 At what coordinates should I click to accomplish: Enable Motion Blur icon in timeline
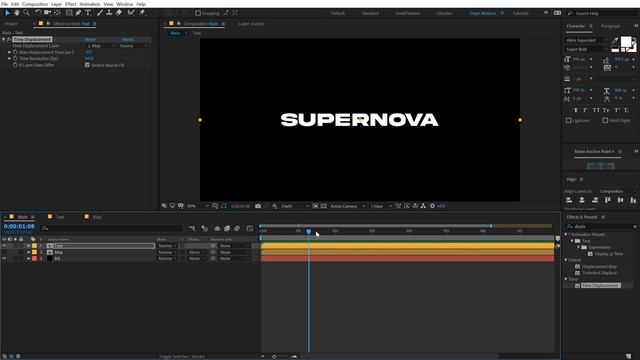point(237,229)
